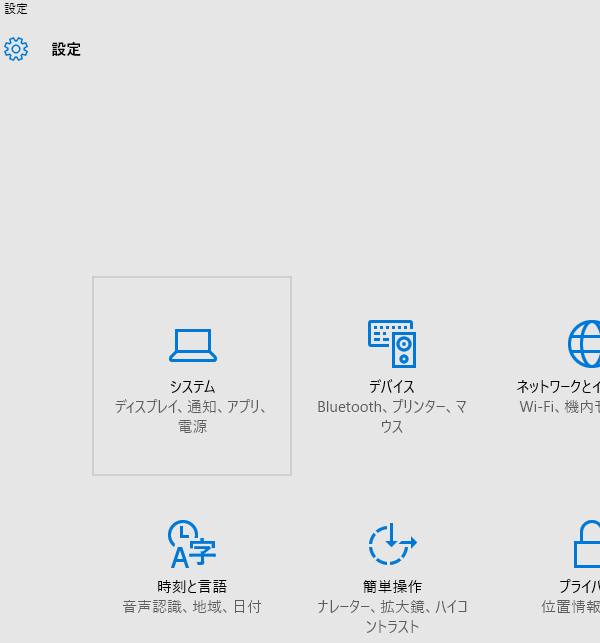Image resolution: width=600 pixels, height=643 pixels.
Task: Click the padlock icon for privacy settings
Action: (x=587, y=545)
